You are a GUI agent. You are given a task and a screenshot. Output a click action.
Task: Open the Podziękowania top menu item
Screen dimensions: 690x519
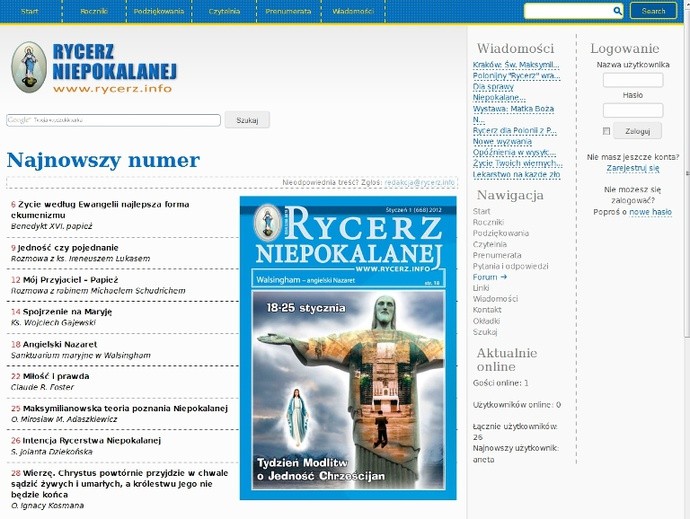tap(159, 11)
